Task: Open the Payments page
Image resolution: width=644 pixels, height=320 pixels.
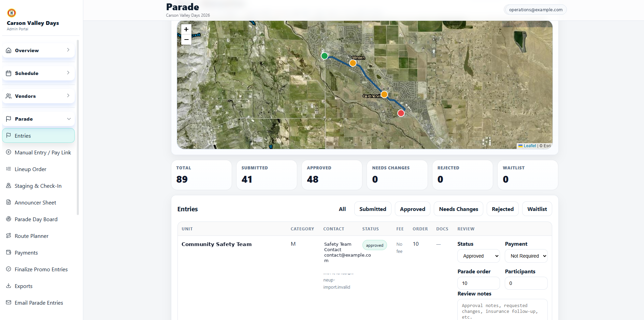Action: click(38, 253)
